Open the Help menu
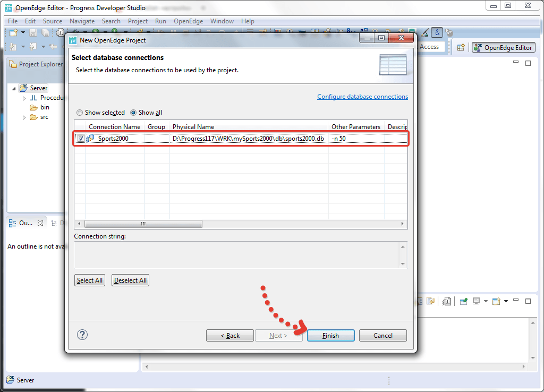 click(x=248, y=21)
